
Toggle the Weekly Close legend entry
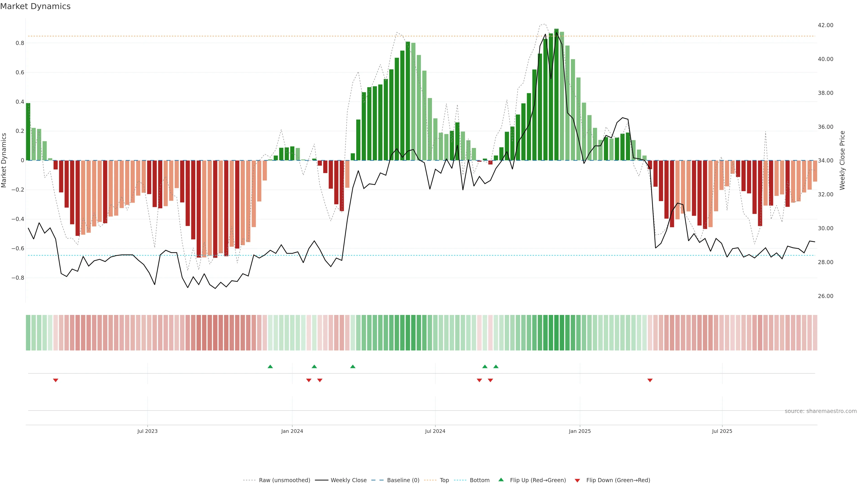click(x=348, y=480)
